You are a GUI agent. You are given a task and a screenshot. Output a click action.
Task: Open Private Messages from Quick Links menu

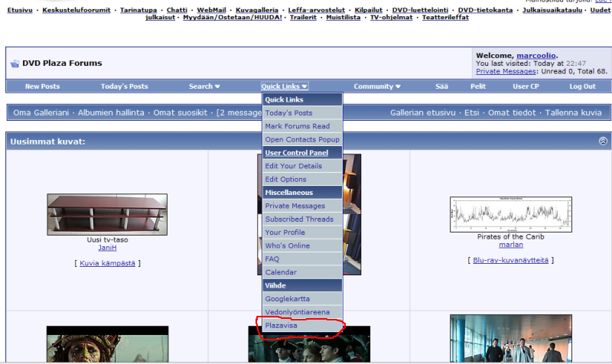pos(295,206)
